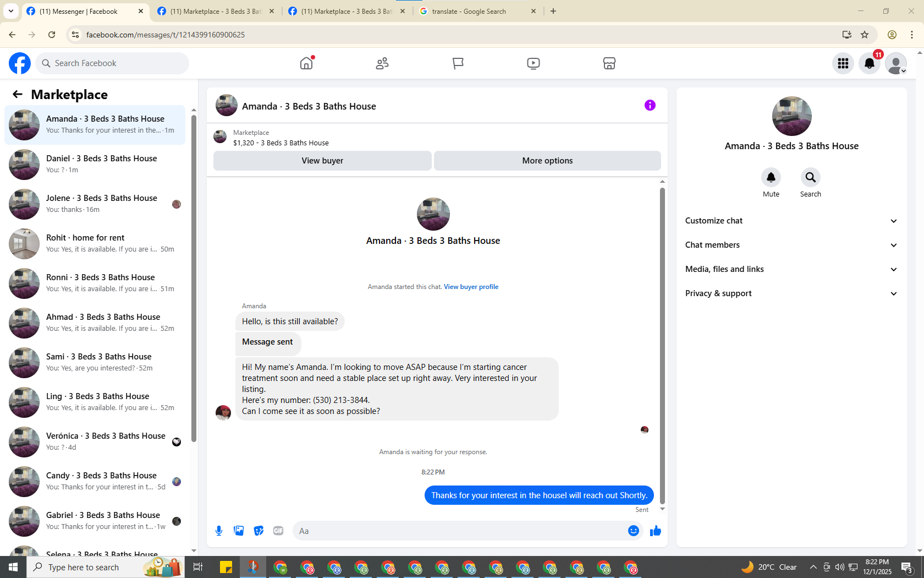This screenshot has height=578, width=924.
Task: Expand Privacy & support section
Action: pyautogui.click(x=791, y=293)
